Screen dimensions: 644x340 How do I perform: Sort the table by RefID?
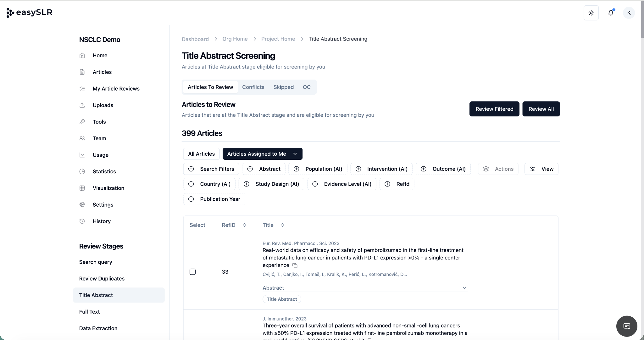244,225
